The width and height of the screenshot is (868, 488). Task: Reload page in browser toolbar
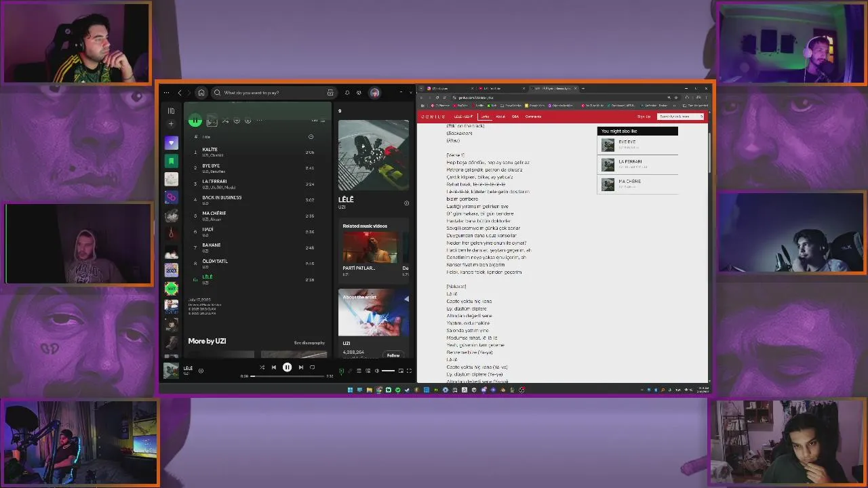click(x=437, y=98)
